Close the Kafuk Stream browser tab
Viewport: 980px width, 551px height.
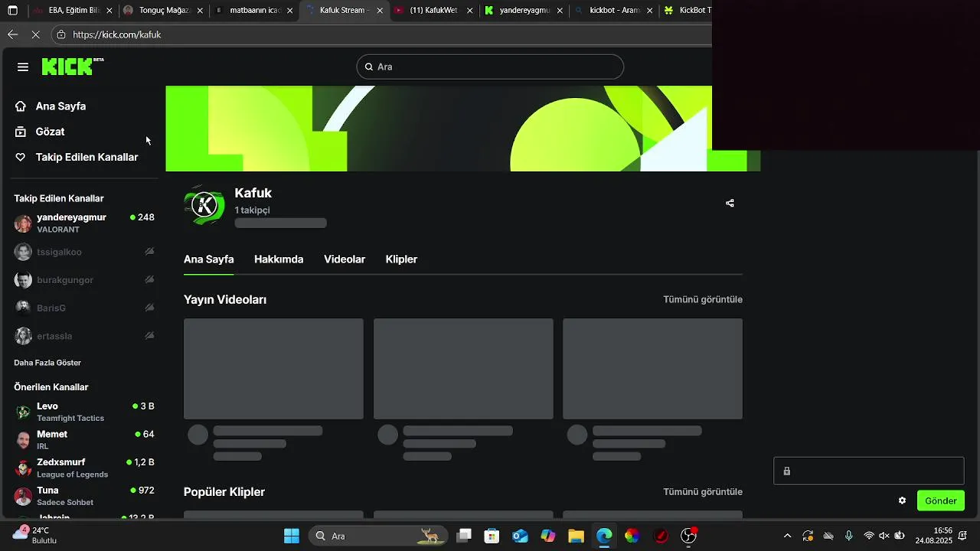click(x=380, y=11)
